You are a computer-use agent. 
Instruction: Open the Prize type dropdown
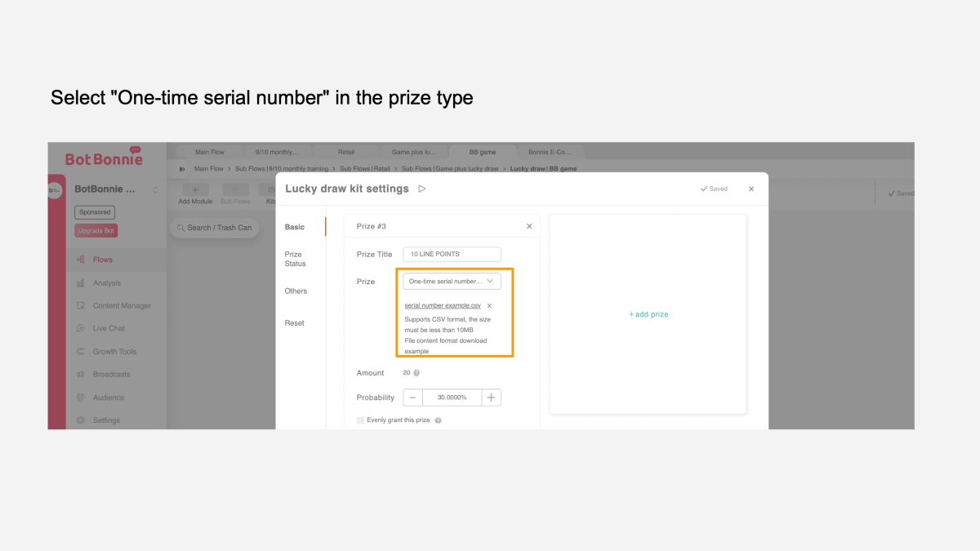[452, 281]
